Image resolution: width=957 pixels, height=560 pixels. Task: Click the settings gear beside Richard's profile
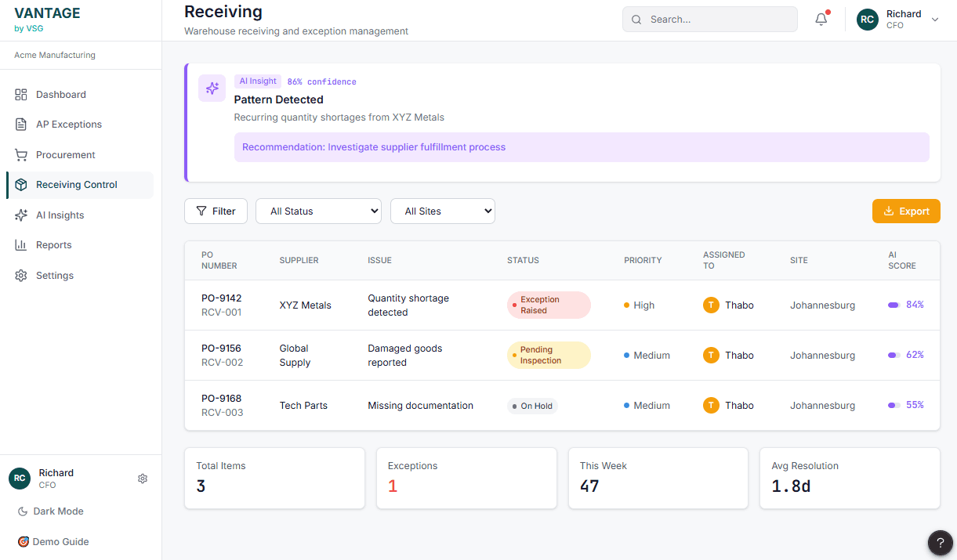(x=143, y=479)
